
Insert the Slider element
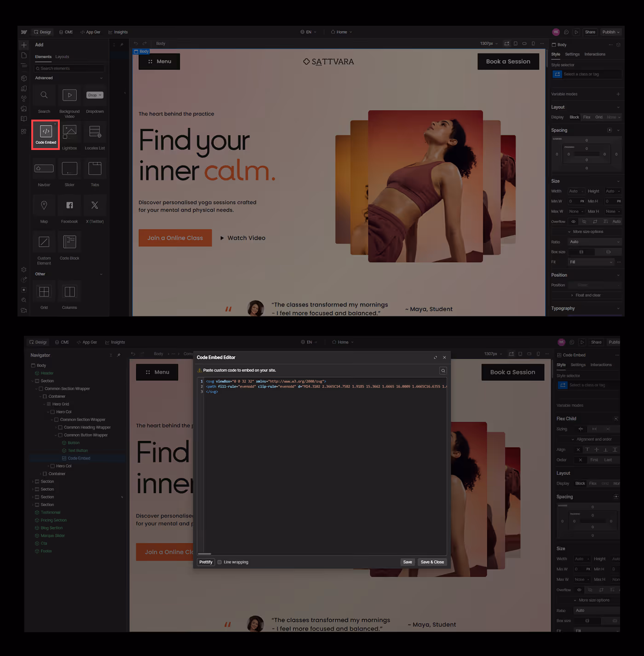pyautogui.click(x=69, y=173)
